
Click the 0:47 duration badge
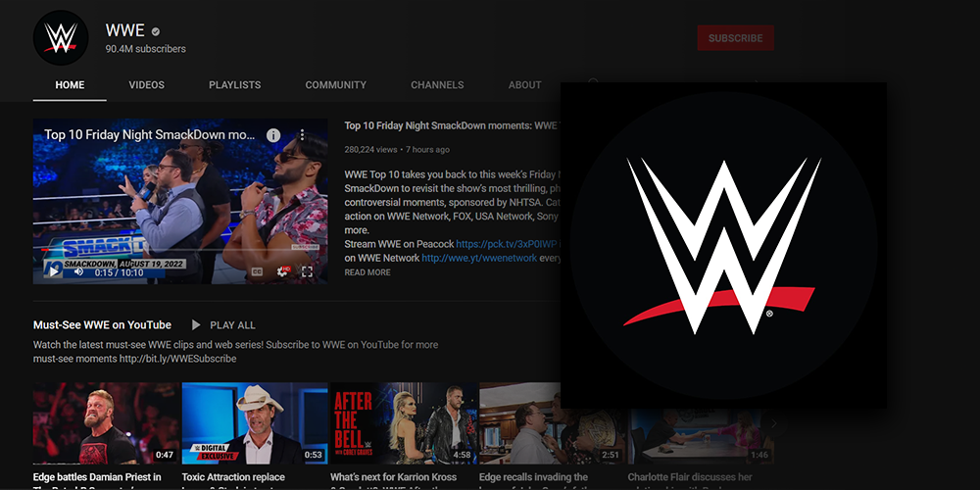click(165, 455)
